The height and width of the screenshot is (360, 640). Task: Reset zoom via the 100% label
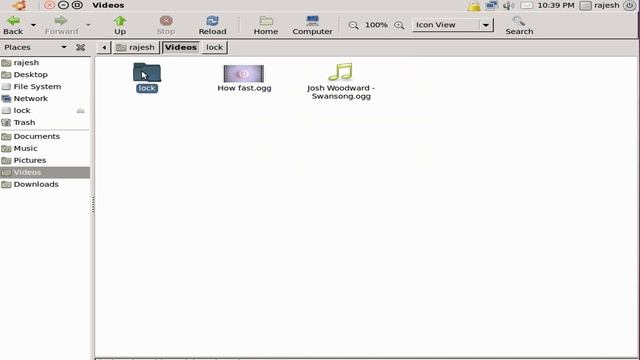(x=376, y=25)
